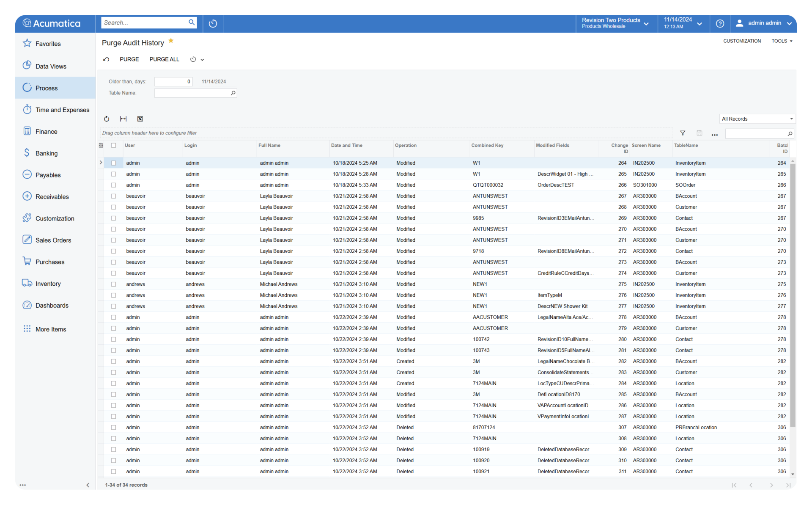Viewport: 812px width, 505px height.
Task: Open the Inventory workspace in sidebar
Action: [x=48, y=284]
